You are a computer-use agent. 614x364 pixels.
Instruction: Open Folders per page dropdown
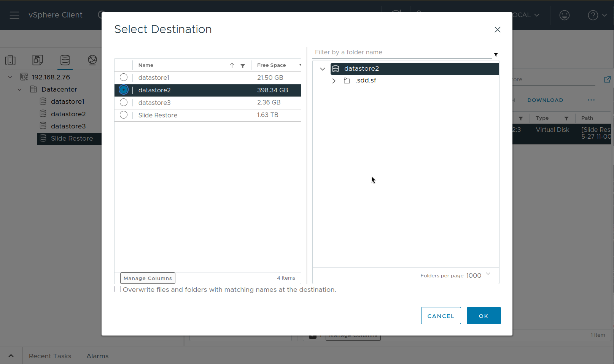coord(479,275)
